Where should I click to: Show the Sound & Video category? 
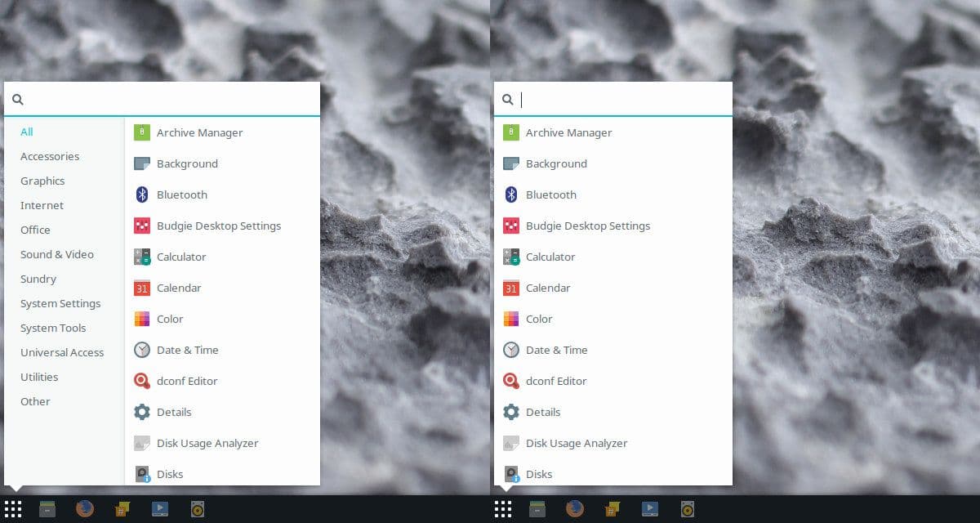57,254
